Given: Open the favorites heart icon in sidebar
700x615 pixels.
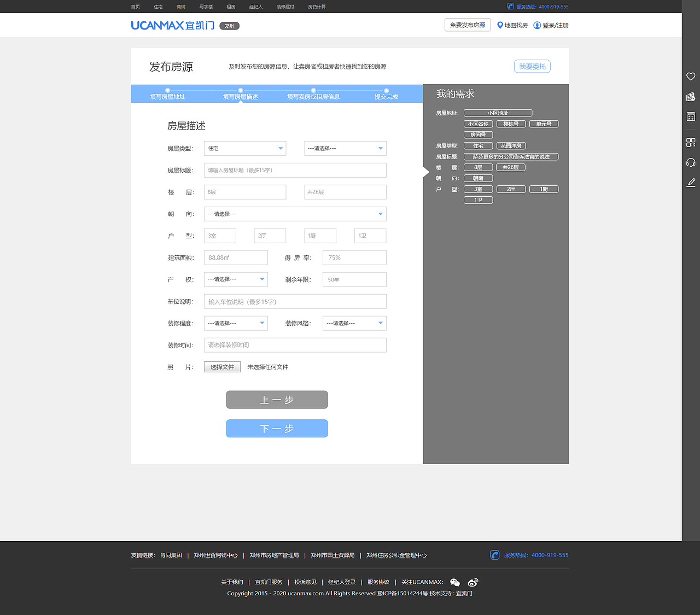Looking at the screenshot, I should click(x=691, y=77).
